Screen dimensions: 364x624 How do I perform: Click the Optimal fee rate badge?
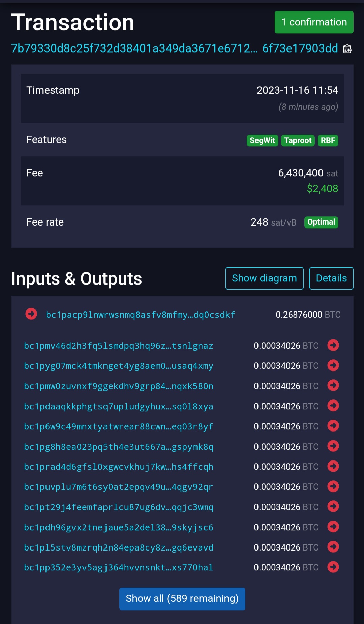(x=321, y=222)
